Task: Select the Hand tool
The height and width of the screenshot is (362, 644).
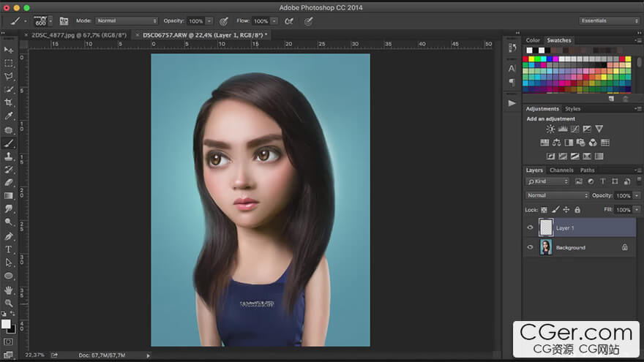Action: 8,290
